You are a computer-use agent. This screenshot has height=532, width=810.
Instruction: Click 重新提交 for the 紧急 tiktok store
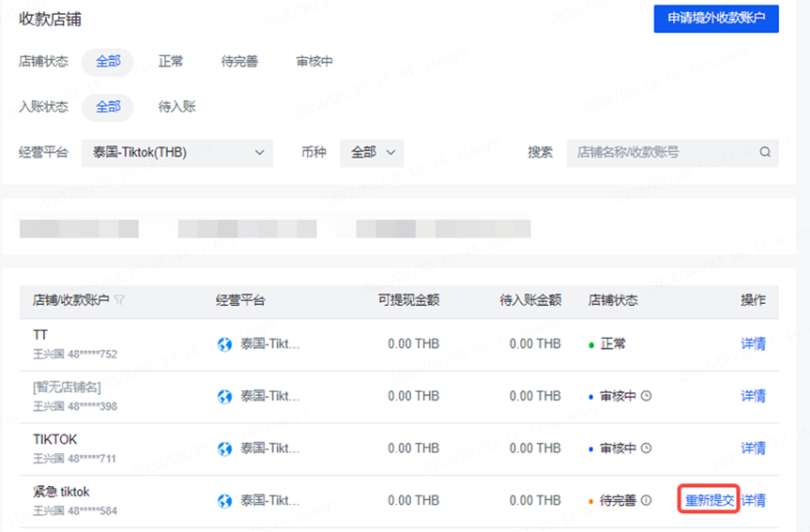pyautogui.click(x=709, y=500)
